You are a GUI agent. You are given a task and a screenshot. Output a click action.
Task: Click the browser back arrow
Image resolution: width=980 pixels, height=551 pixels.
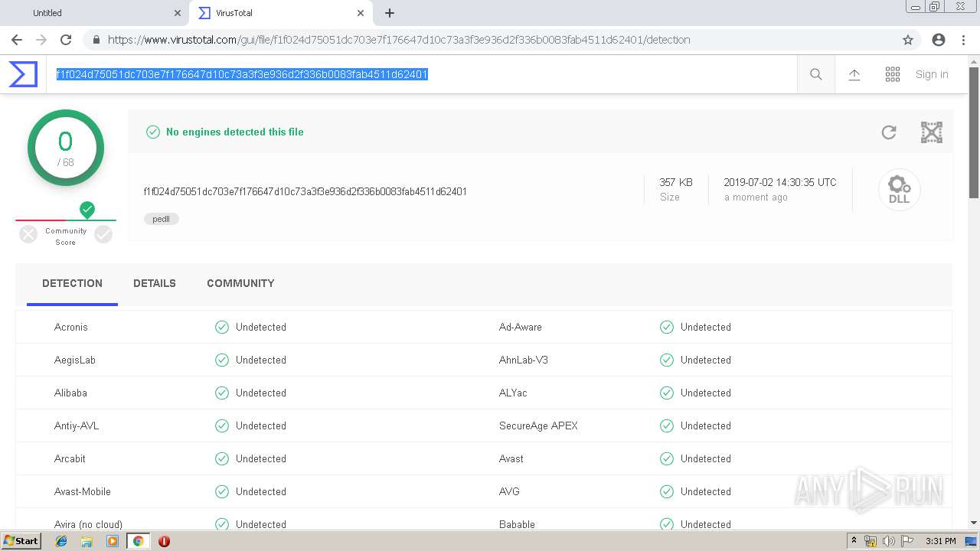click(17, 40)
